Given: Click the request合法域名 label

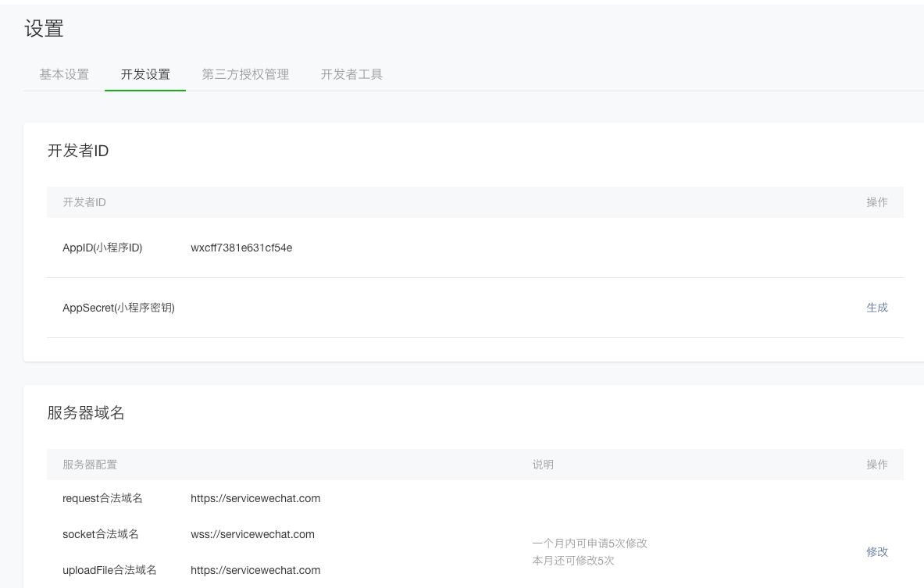Looking at the screenshot, I should [102, 498].
